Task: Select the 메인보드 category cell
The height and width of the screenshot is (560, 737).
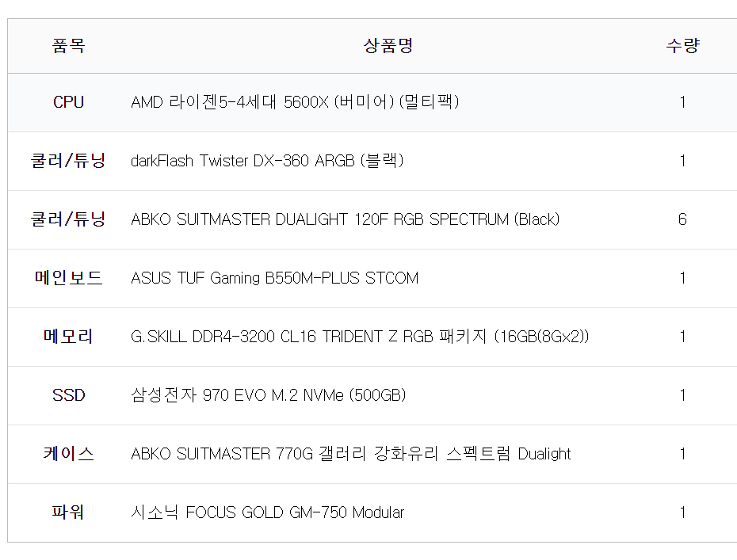Action: tap(68, 278)
